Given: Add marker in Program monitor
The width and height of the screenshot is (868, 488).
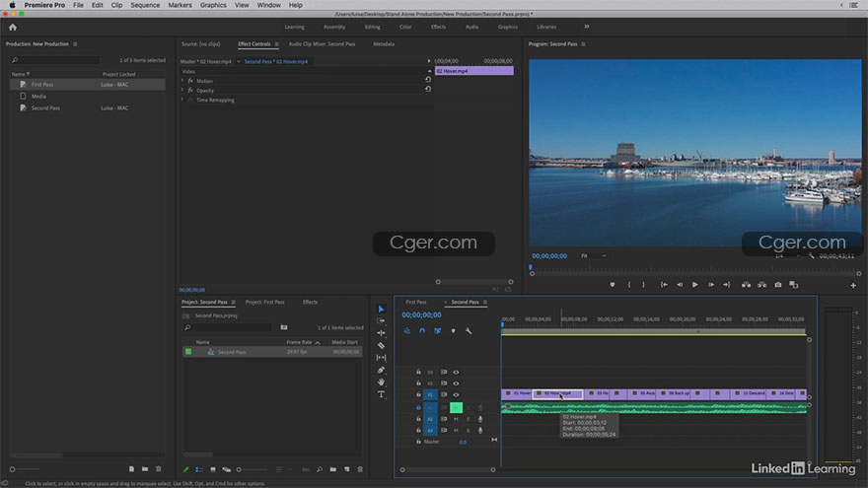Looking at the screenshot, I should tap(613, 284).
